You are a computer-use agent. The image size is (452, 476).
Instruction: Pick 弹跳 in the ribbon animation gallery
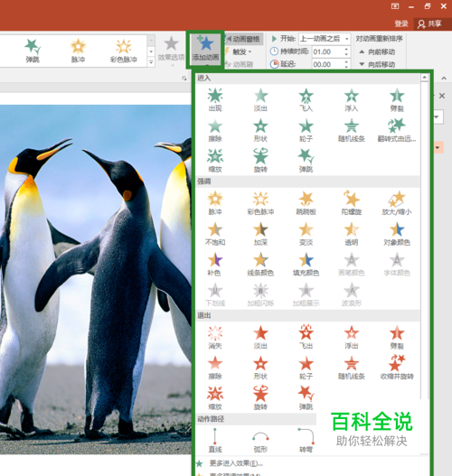tap(33, 51)
